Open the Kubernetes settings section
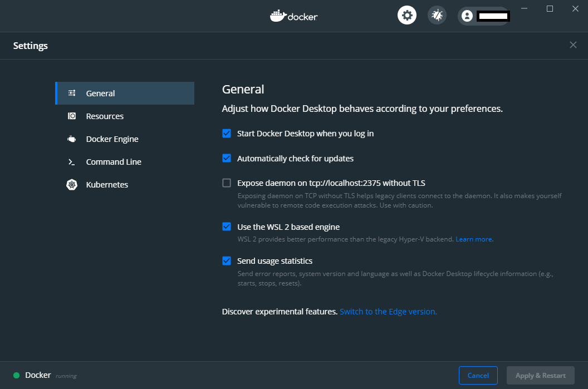 click(x=125, y=185)
